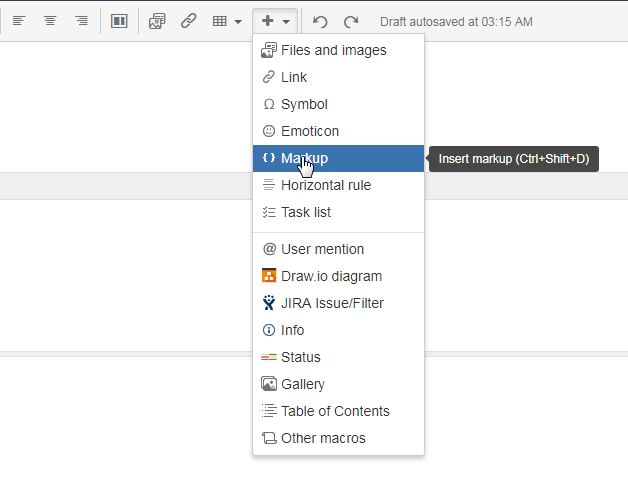Click Files and images icon in menu
This screenshot has height=482, width=628.
[269, 50]
